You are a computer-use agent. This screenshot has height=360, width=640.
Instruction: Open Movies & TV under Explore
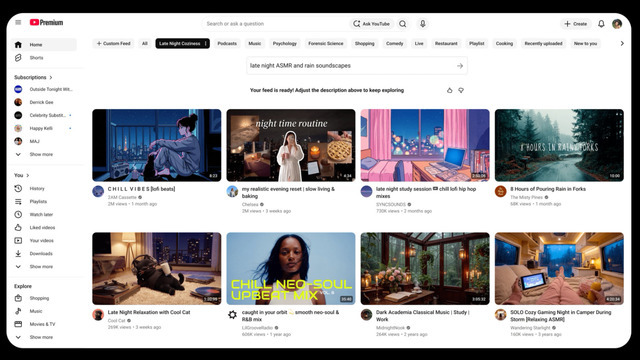point(44,324)
